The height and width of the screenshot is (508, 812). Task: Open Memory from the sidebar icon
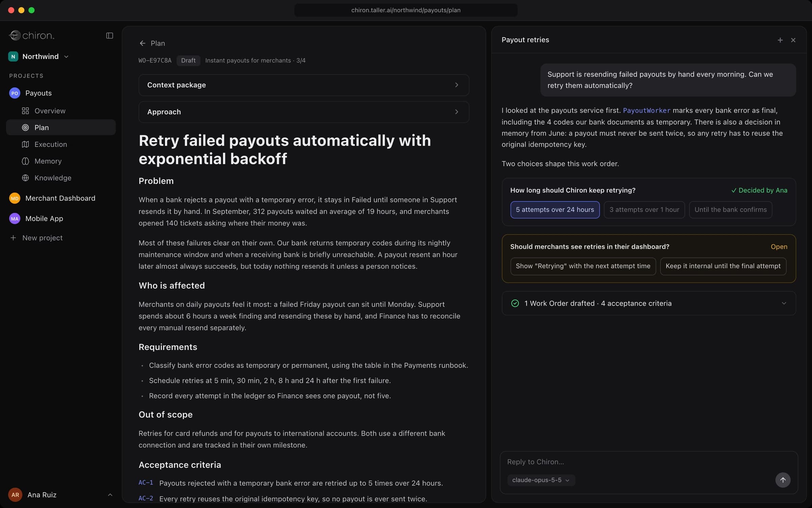coord(25,161)
